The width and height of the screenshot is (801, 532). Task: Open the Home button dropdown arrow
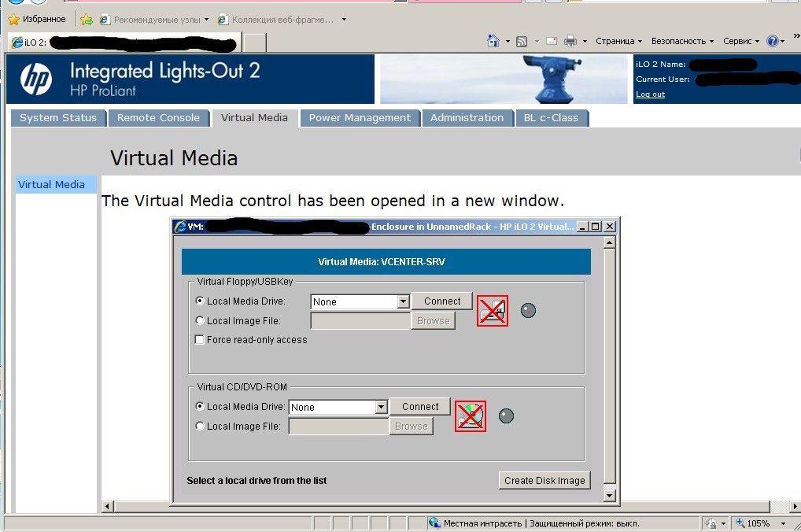coord(508,42)
